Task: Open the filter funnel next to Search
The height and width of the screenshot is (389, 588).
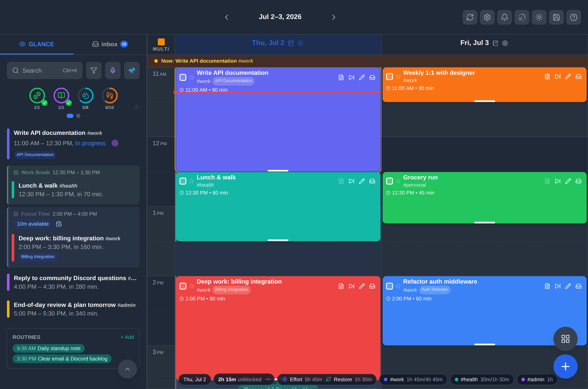Action: [94, 70]
